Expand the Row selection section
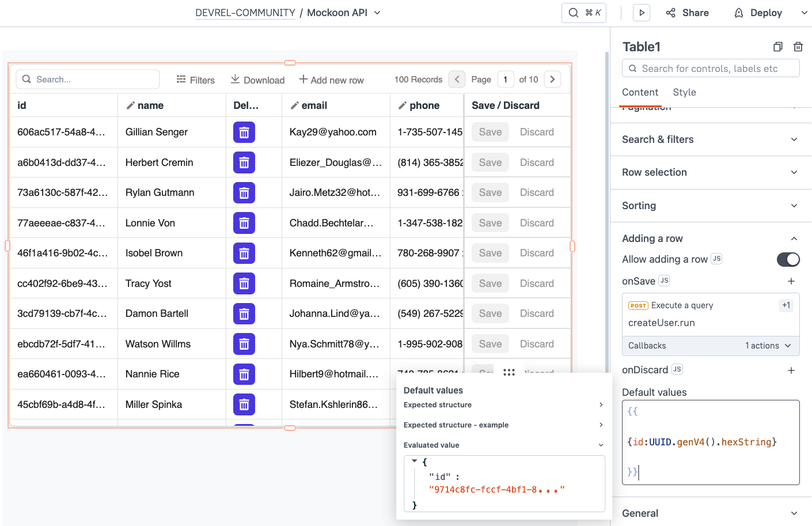 [711, 172]
